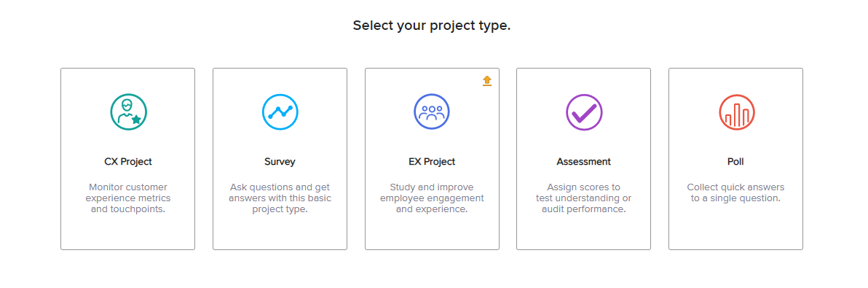This screenshot has width=868, height=288.
Task: Click "Ask questions and get answers" description
Action: (x=280, y=198)
